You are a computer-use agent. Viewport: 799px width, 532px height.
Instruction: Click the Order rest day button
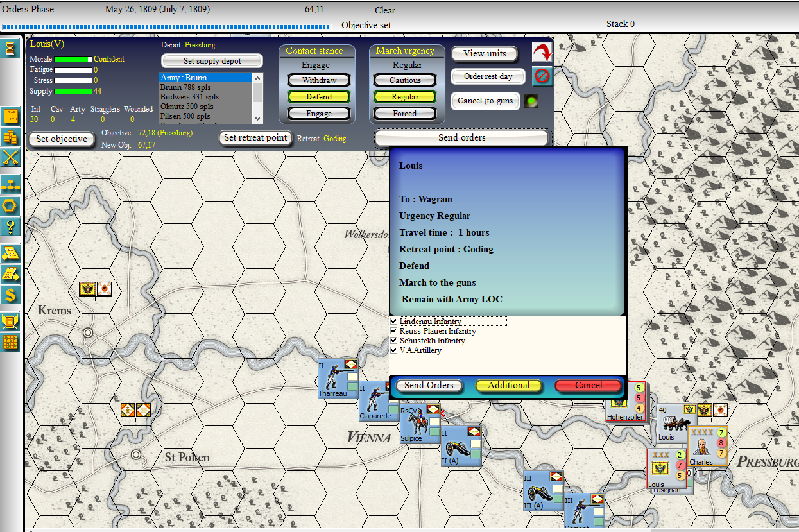[x=488, y=76]
